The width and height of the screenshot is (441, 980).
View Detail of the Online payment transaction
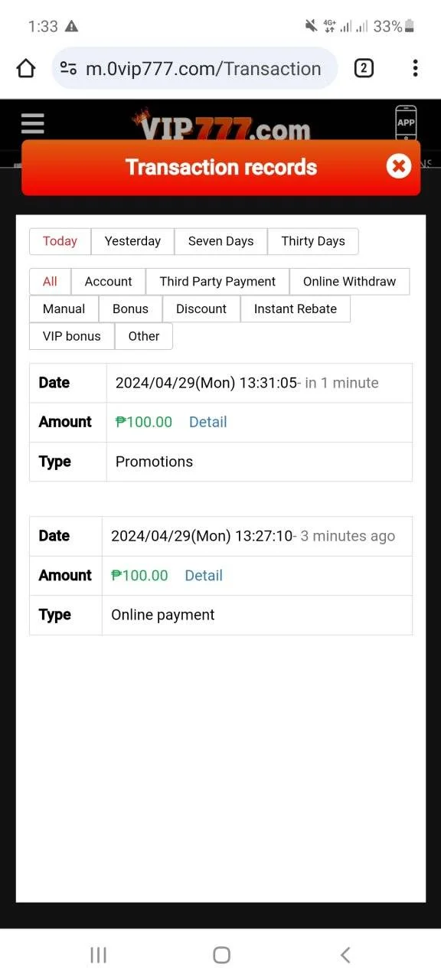(204, 576)
